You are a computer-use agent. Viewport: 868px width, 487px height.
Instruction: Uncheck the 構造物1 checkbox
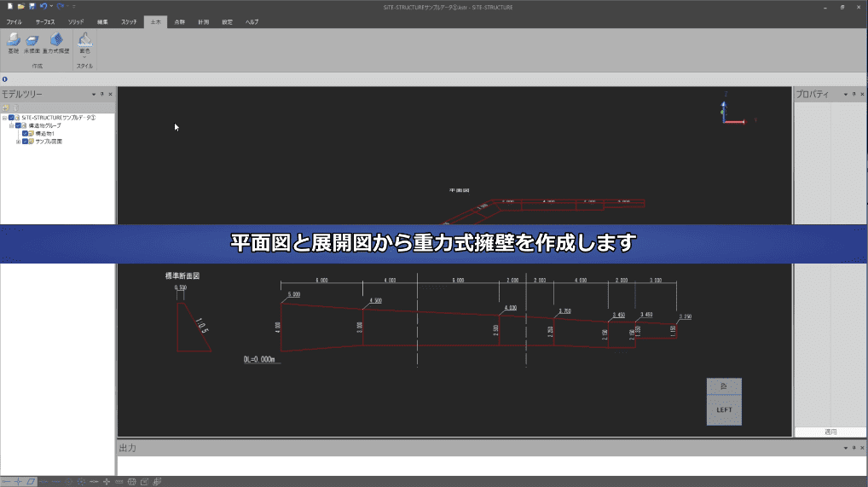click(x=25, y=134)
